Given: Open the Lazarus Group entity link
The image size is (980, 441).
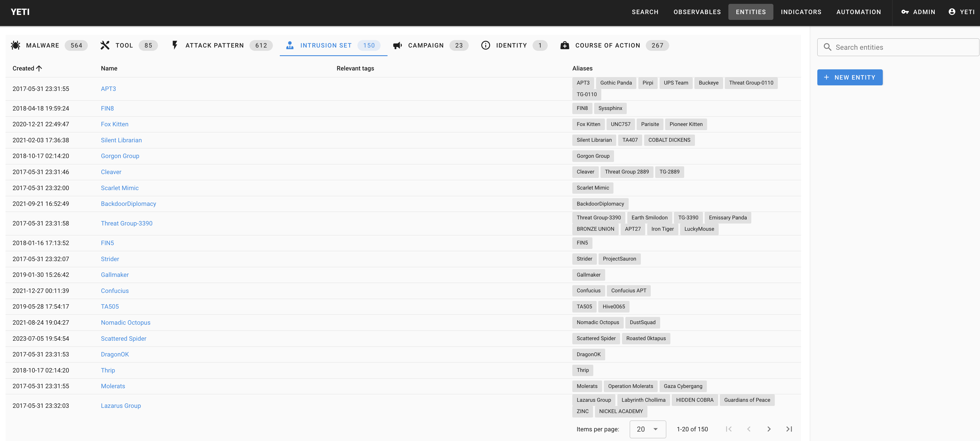Looking at the screenshot, I should click(x=121, y=406).
